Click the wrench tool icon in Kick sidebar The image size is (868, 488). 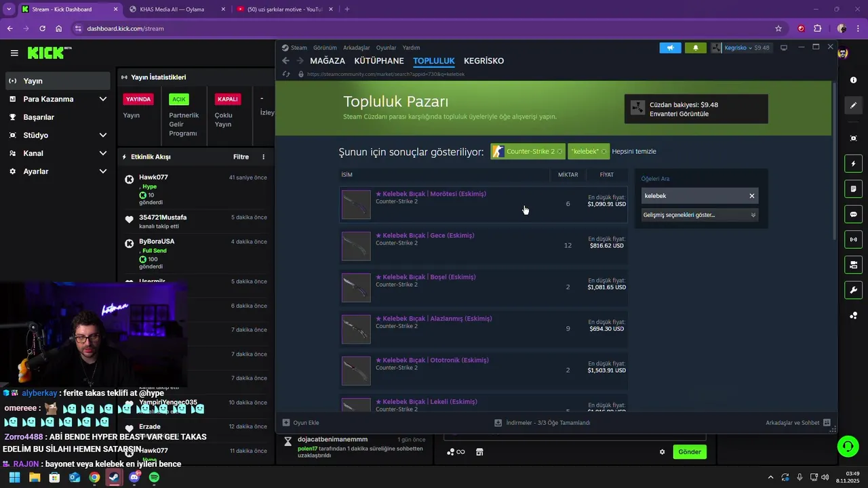point(853,290)
